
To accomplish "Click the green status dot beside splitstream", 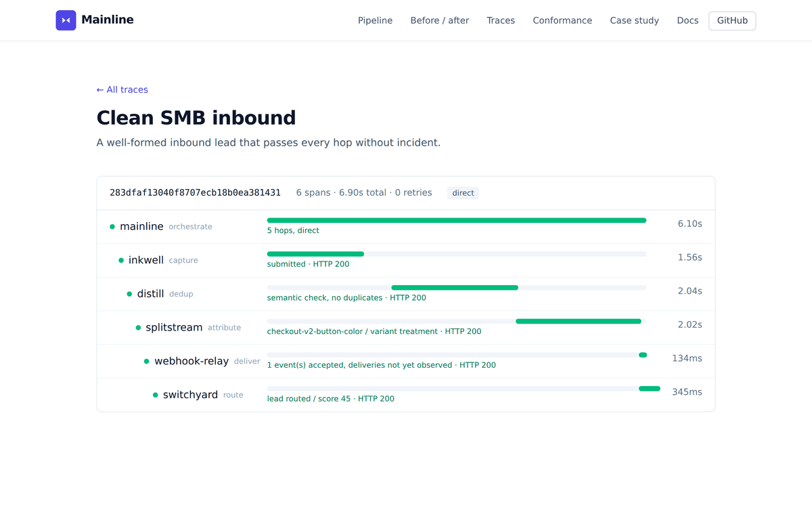I will pyautogui.click(x=138, y=328).
